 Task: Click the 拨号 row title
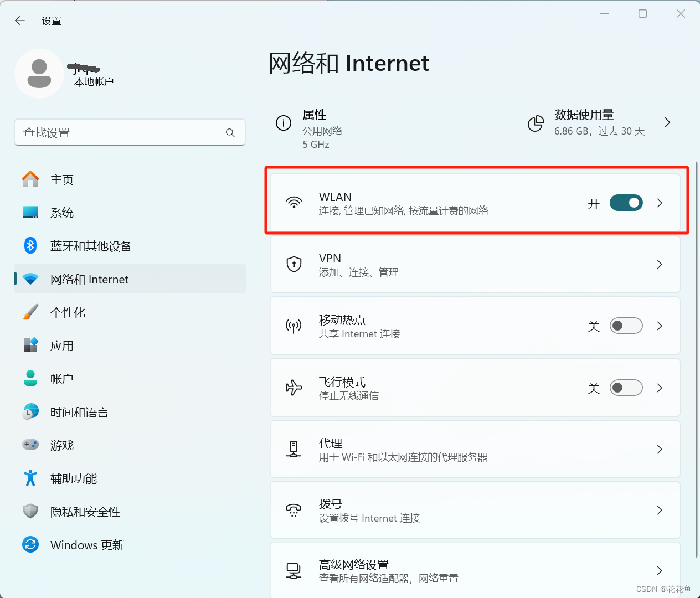tap(331, 504)
